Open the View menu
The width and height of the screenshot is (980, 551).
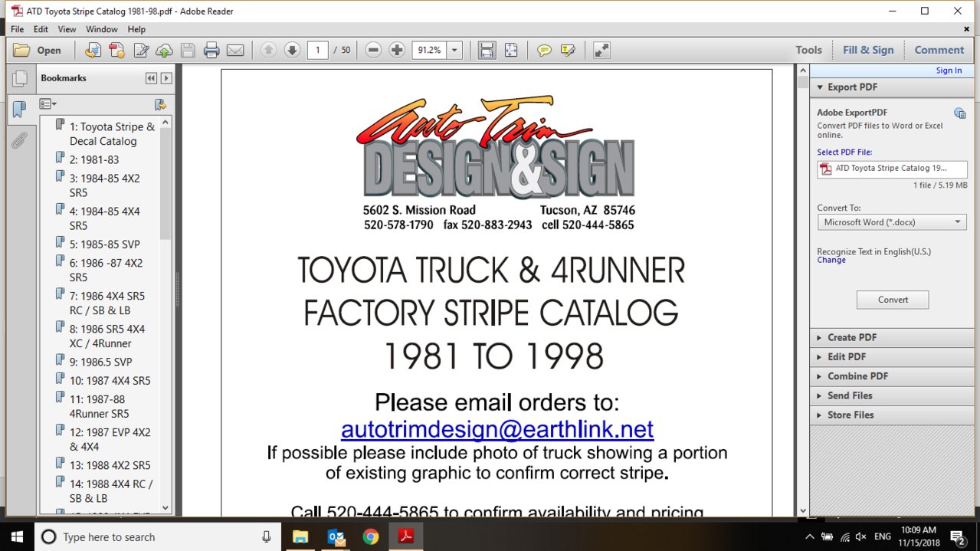point(67,29)
